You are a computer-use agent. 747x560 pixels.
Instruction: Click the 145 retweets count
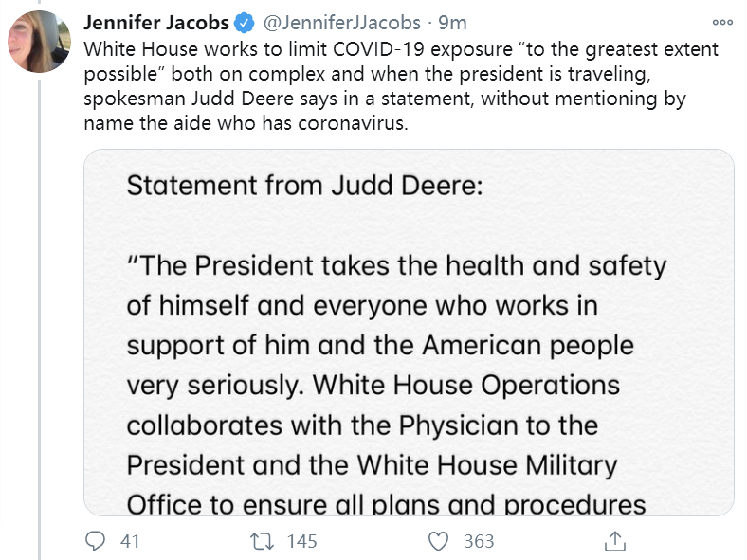[301, 541]
